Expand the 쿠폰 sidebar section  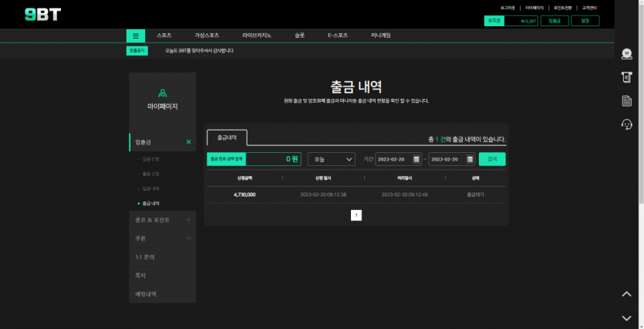coord(188,239)
